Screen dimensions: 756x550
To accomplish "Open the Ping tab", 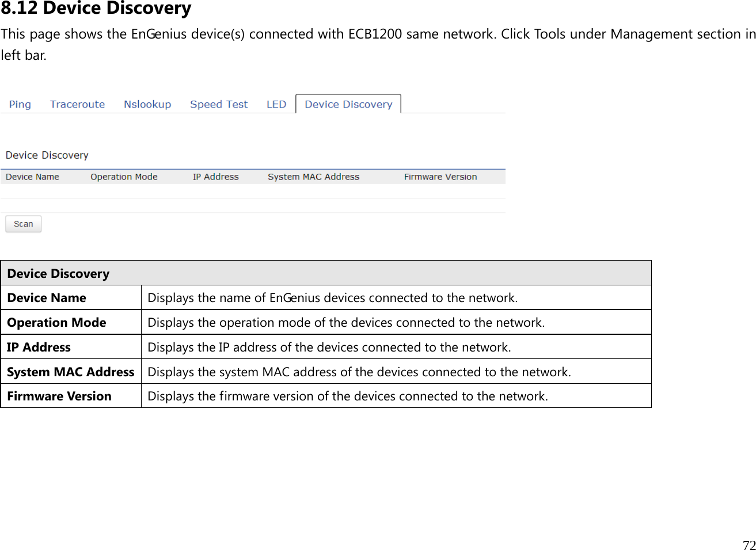I will pyautogui.click(x=20, y=104).
